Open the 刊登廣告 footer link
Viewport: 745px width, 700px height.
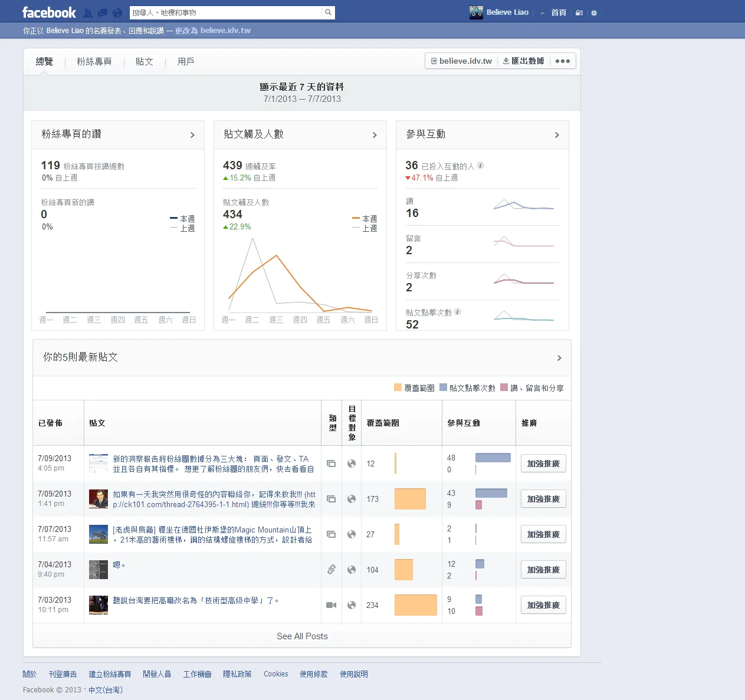[x=63, y=674]
